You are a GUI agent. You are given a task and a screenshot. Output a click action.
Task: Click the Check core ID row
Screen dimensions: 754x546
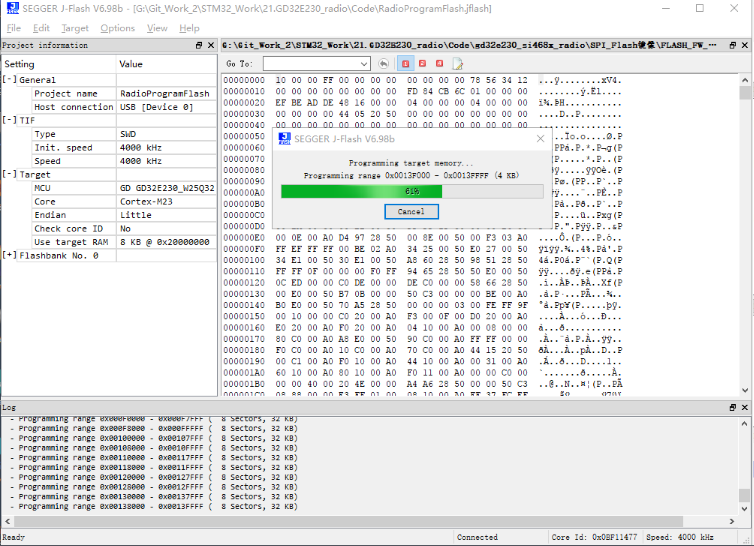(109, 229)
